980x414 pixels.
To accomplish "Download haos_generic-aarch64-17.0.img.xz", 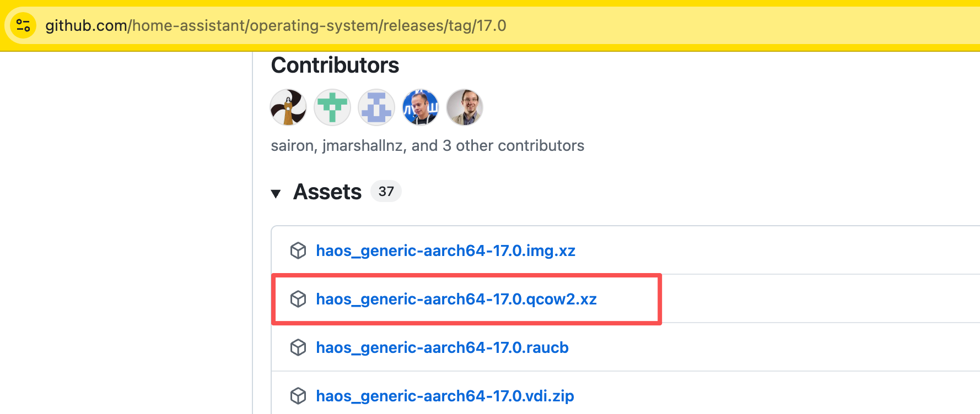I will point(445,250).
